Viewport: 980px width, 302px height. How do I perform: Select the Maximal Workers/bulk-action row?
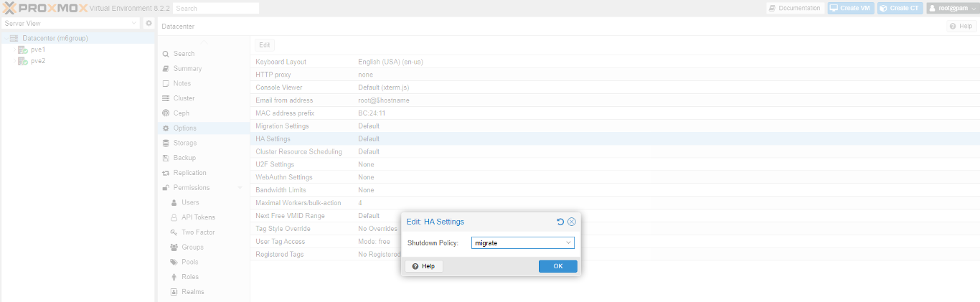pyautogui.click(x=615, y=203)
